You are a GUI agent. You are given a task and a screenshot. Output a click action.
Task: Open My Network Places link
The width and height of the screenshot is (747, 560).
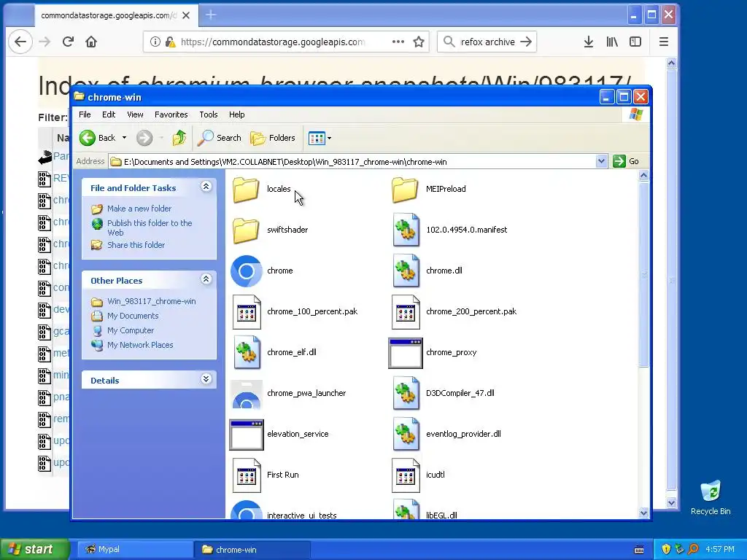140,345
